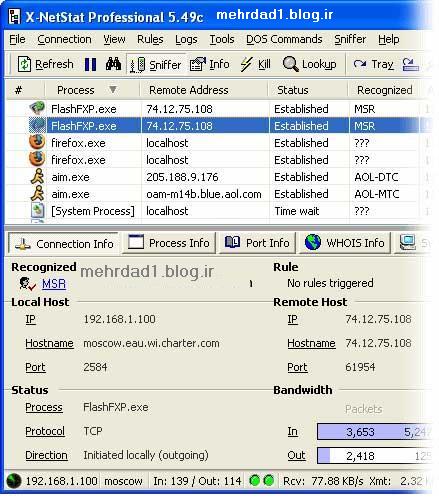439x500 pixels.
Task: Click the radar globe status bar icon
Action: click(x=14, y=481)
